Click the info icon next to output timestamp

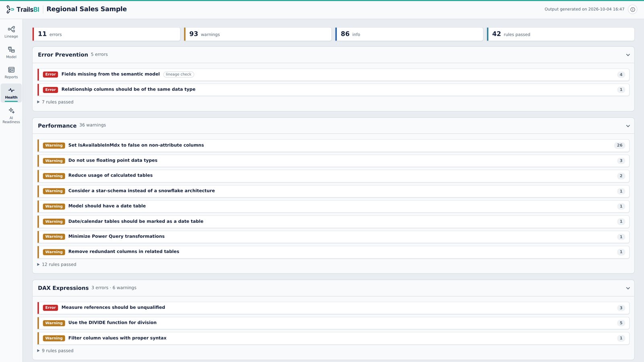coord(633,9)
